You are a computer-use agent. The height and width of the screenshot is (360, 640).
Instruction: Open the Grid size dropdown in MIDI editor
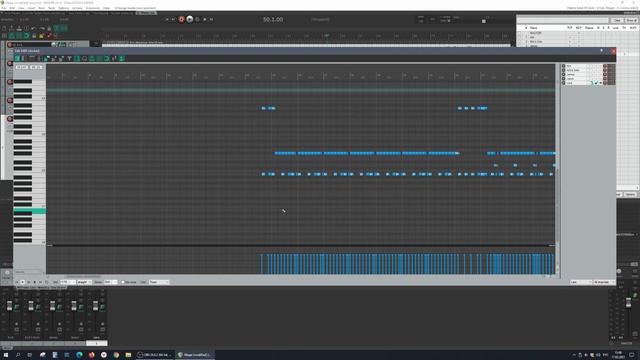(68, 282)
